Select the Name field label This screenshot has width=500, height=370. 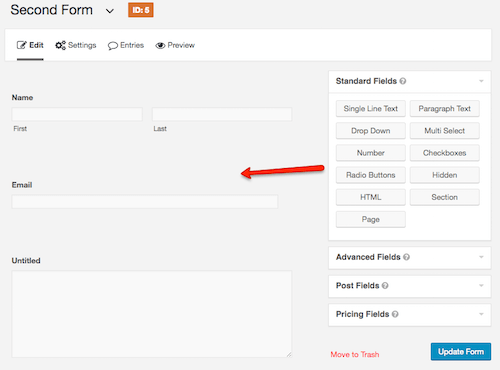(x=22, y=98)
